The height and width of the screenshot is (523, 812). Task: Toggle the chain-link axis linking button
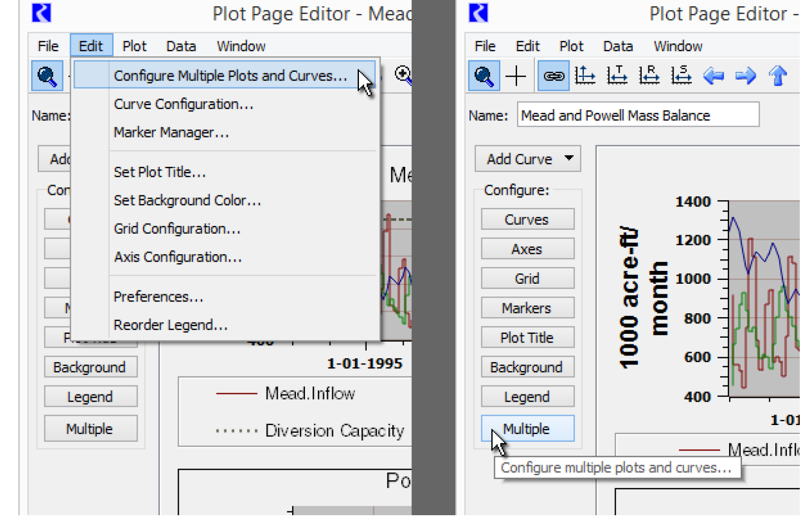[x=553, y=76]
